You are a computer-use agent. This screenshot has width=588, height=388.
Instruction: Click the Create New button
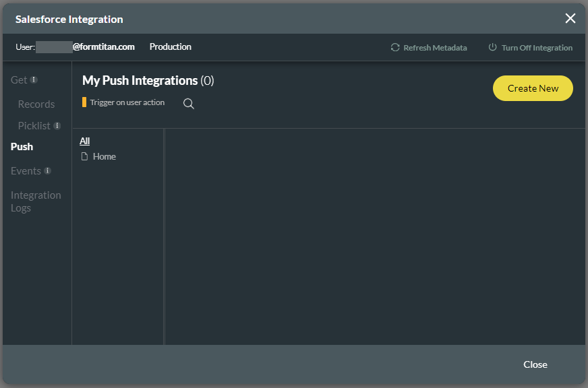click(x=533, y=88)
